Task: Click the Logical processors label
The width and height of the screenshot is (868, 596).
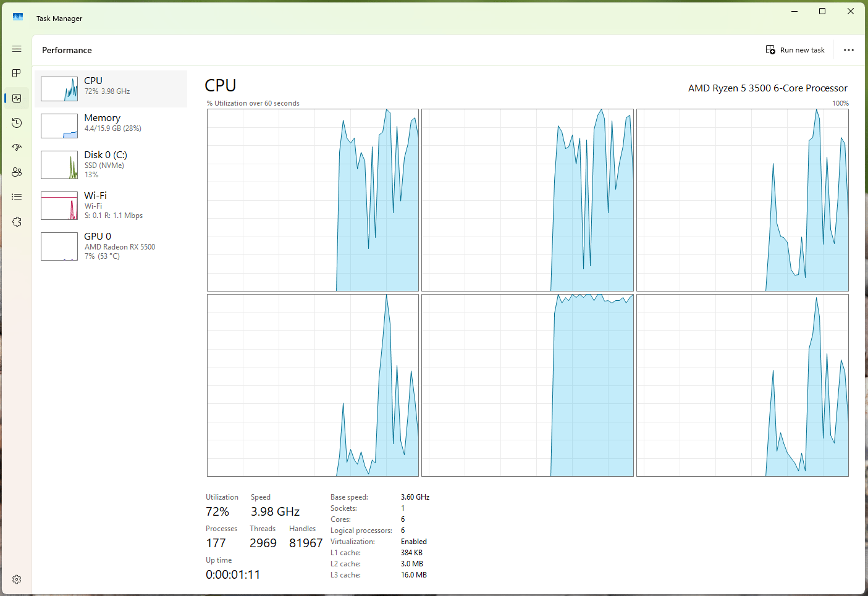Action: pos(361,531)
